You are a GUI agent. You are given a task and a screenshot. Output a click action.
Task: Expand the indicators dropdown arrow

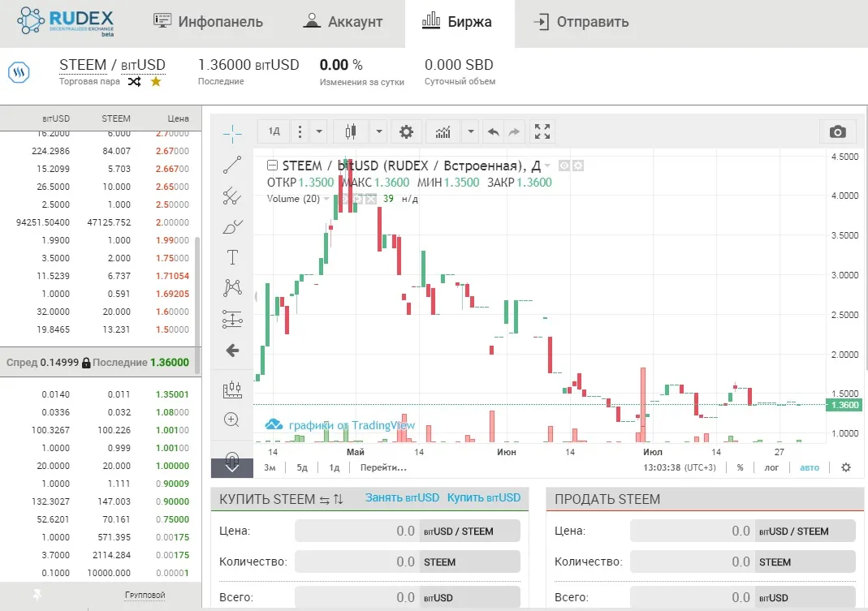tap(470, 131)
